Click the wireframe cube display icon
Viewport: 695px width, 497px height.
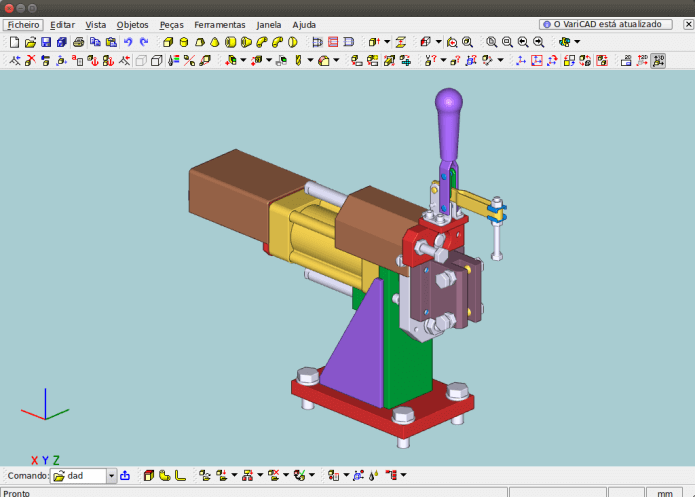click(141, 60)
